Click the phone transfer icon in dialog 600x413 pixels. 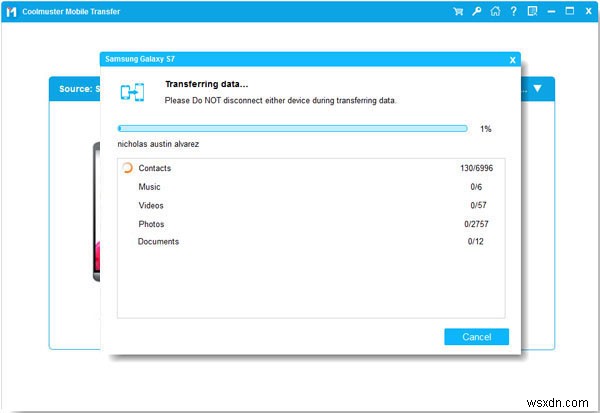coord(132,92)
